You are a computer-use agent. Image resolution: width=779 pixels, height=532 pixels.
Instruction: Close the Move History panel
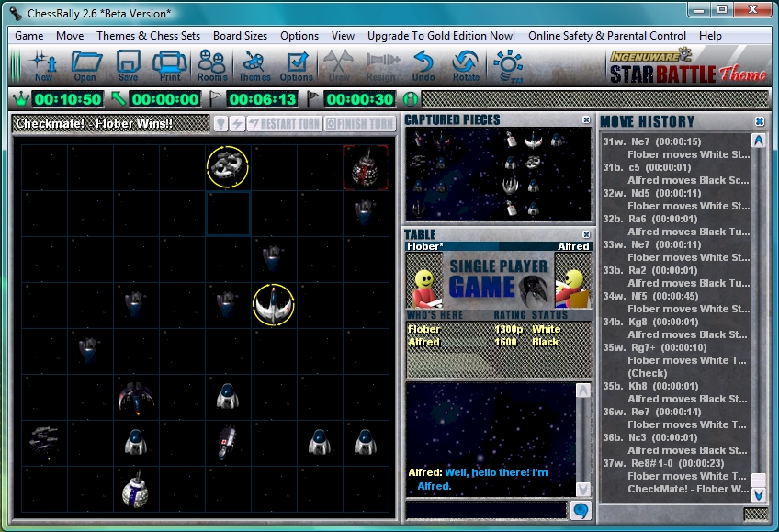click(760, 121)
